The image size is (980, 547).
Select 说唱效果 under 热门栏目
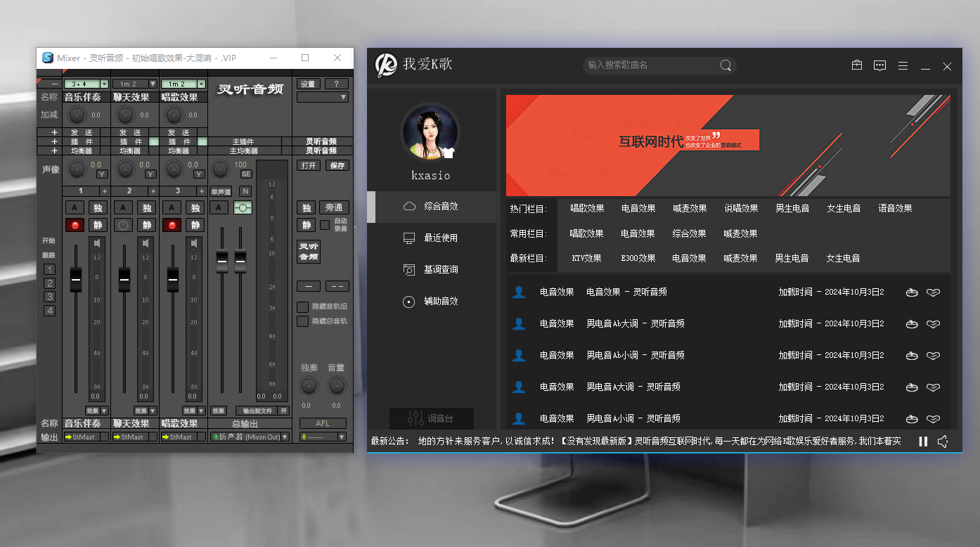pos(741,209)
